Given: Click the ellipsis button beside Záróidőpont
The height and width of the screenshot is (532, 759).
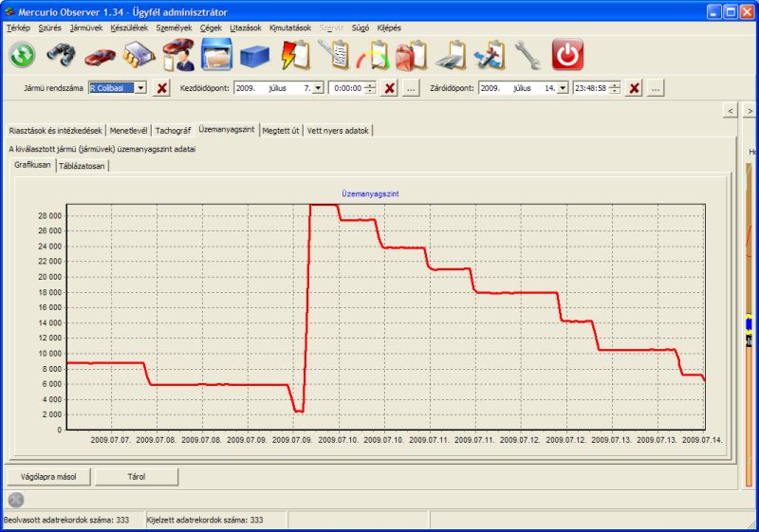Looking at the screenshot, I should click(656, 88).
